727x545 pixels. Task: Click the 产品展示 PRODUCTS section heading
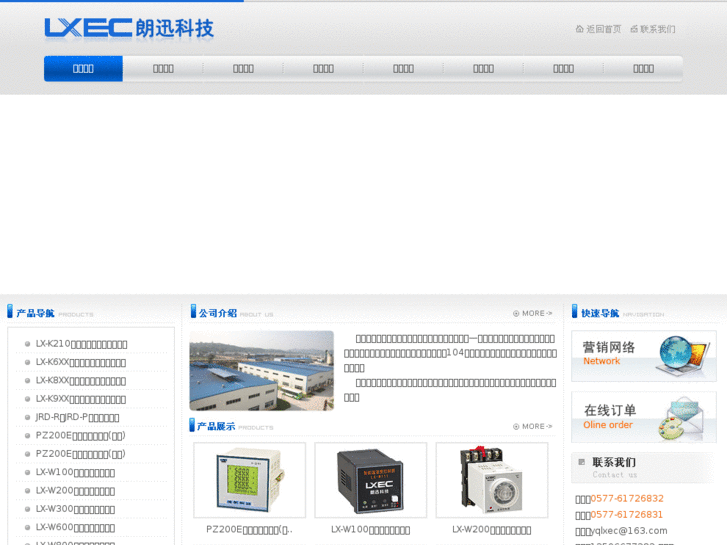coord(231,426)
